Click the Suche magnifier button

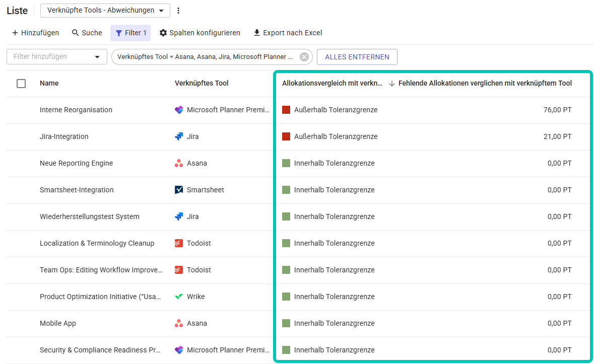click(x=87, y=33)
